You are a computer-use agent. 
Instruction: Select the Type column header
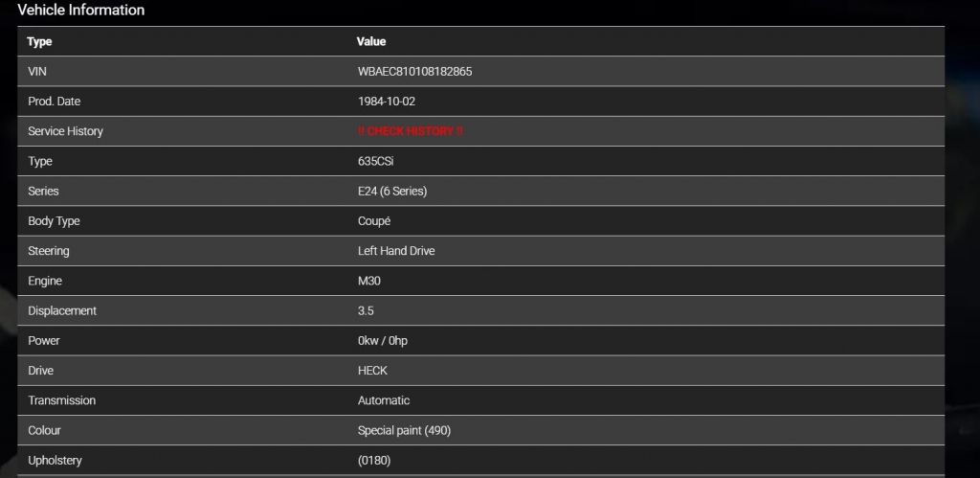[x=39, y=42]
